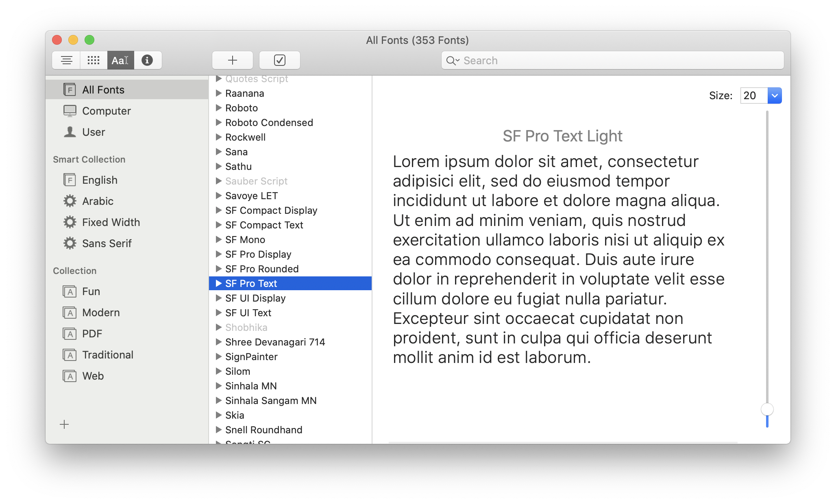Select the disabled Shobhika font
836x504 pixels.
(x=290, y=328)
